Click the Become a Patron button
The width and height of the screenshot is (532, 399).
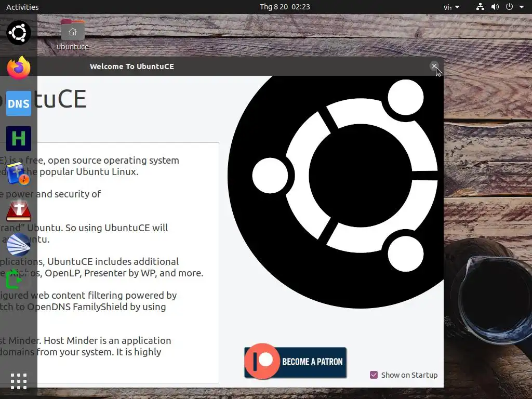coord(296,362)
